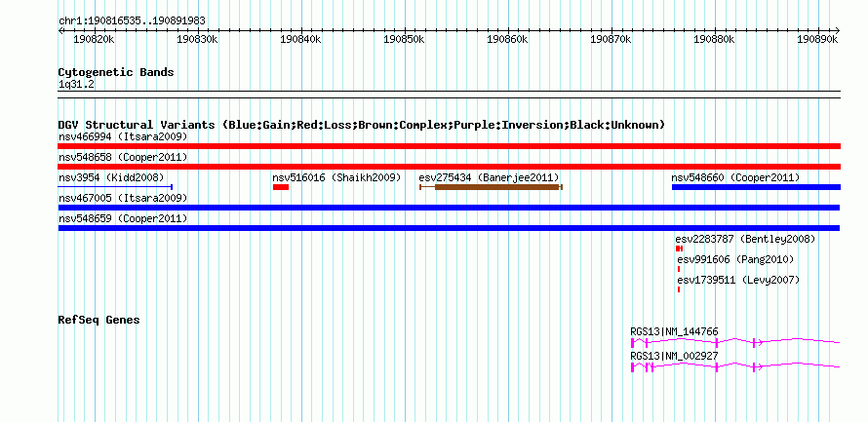The width and height of the screenshot is (868, 422).
Task: Click the left arrowhead of the ruler
Action: (60, 30)
